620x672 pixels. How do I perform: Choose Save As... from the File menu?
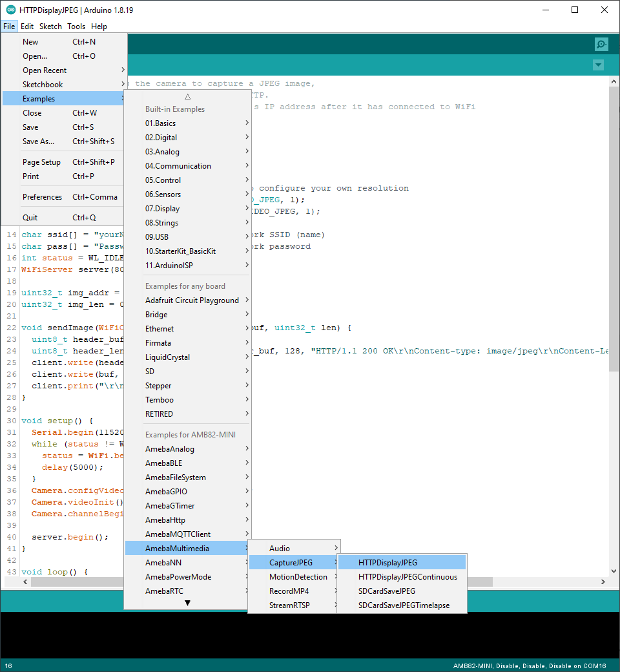click(65, 141)
